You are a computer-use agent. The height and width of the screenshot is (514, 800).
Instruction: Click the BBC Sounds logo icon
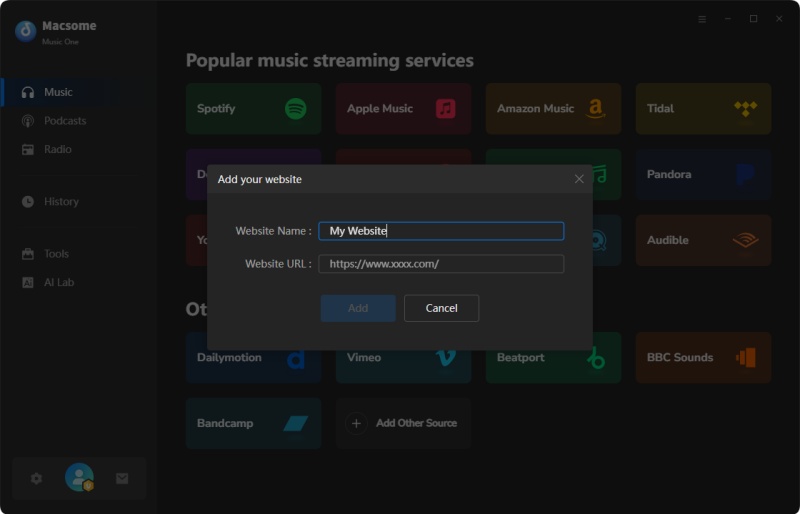(745, 358)
